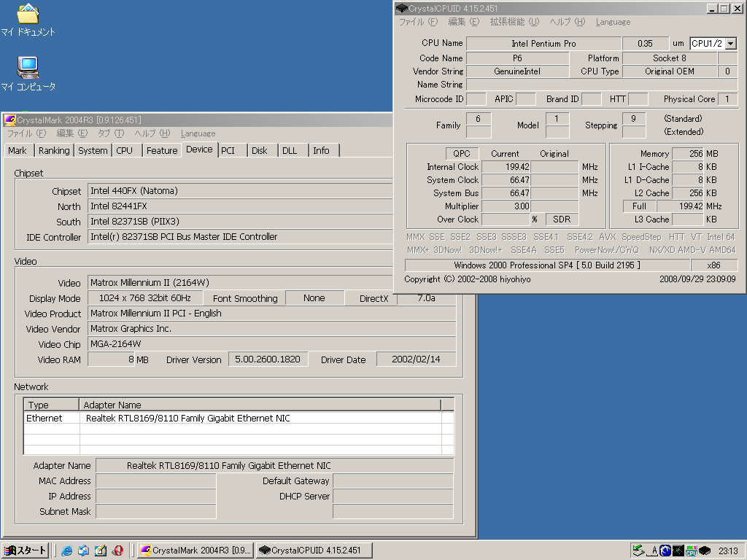
Task: Switch to the Ranking tab
Action: tap(54, 150)
